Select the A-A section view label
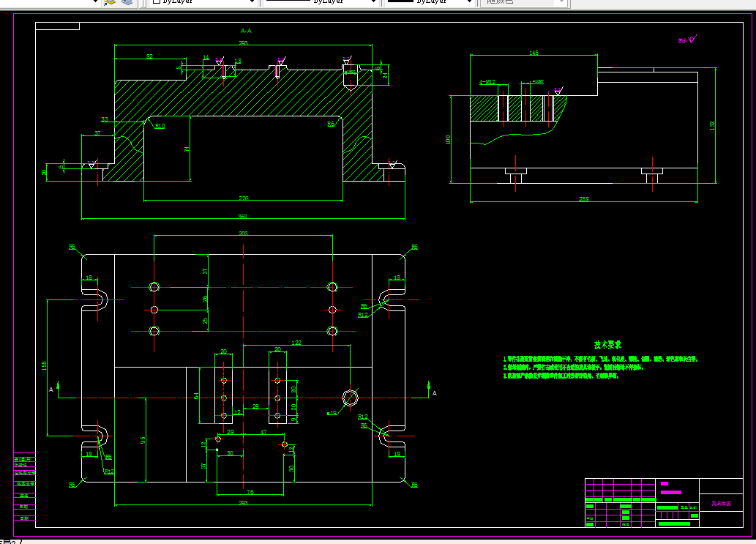Screen dimensions: 756x544 pos(246,31)
